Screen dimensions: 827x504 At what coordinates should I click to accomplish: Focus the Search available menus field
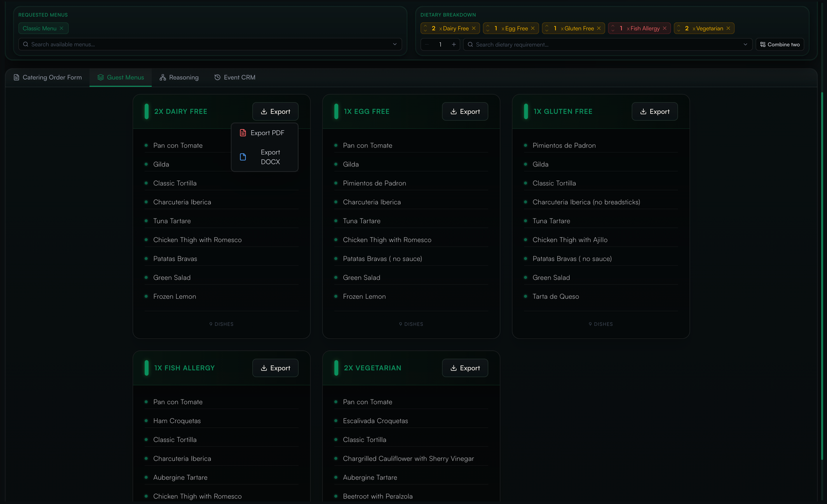click(x=210, y=44)
